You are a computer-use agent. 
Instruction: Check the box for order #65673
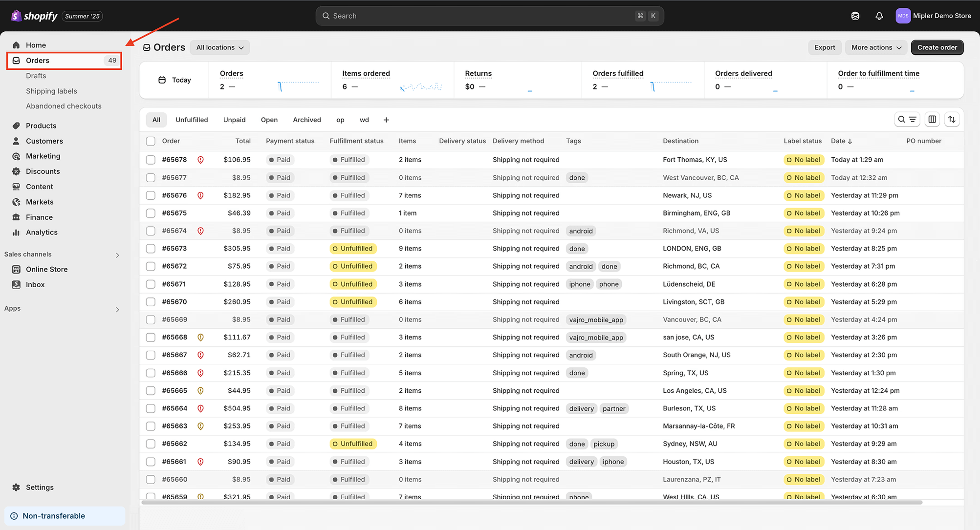[x=151, y=249]
